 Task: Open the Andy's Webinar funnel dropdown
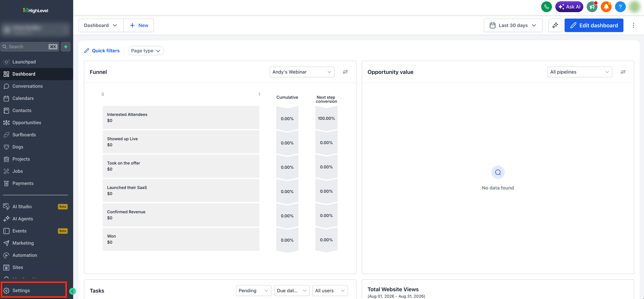coord(302,72)
